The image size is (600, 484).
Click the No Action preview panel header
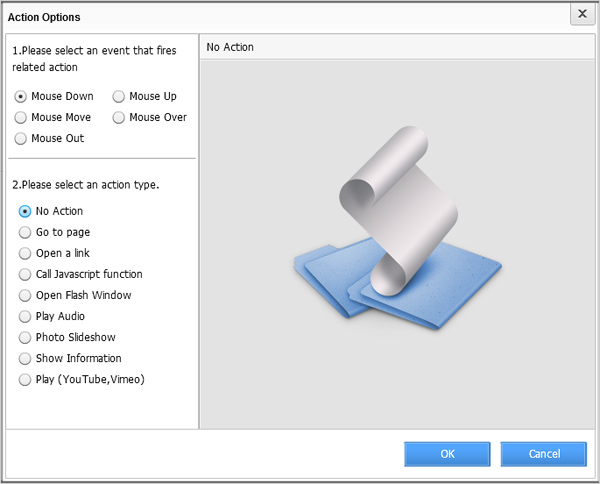(396, 46)
